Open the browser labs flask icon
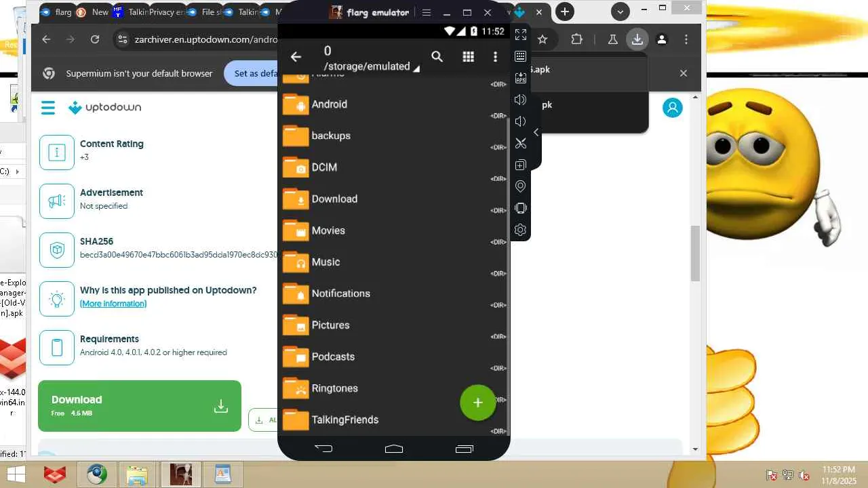868x488 pixels. 613,39
